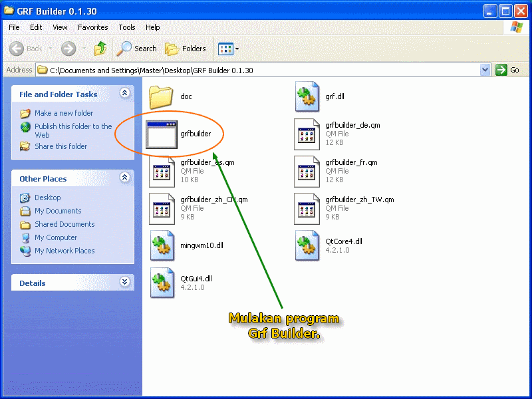Select the grfbuilder_es.qm file icon

click(x=162, y=172)
